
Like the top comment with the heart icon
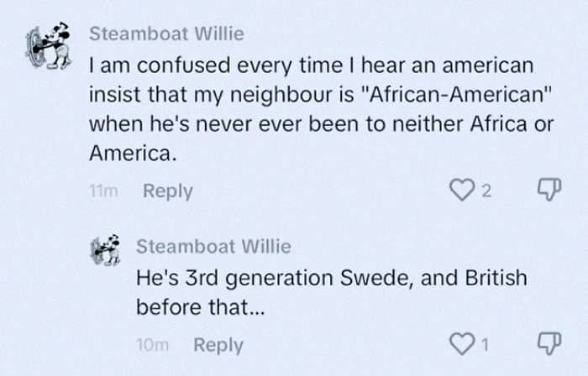point(462,191)
